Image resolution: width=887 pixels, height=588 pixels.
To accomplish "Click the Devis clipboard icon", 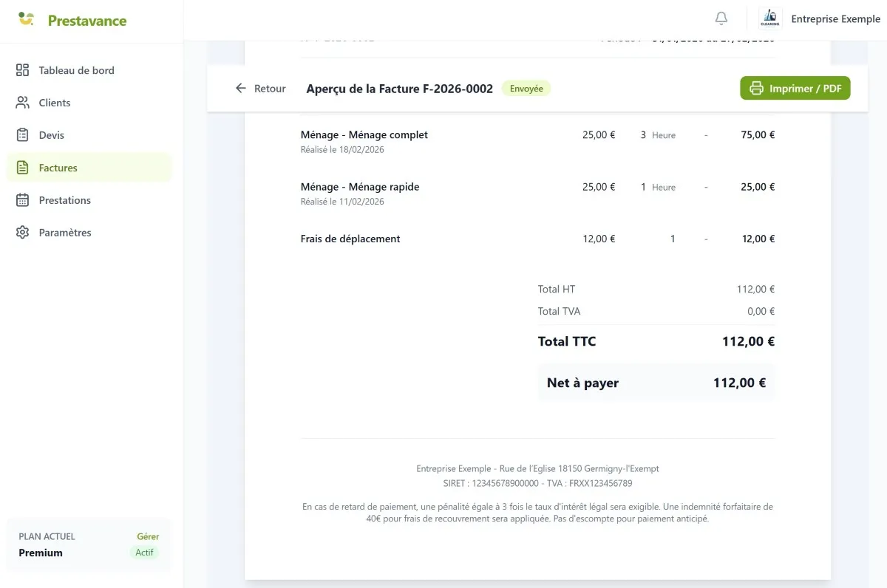I will [23, 135].
